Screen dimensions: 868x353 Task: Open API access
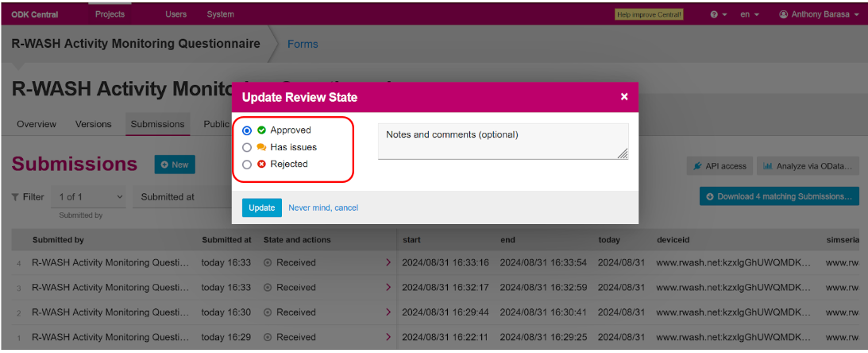point(719,166)
